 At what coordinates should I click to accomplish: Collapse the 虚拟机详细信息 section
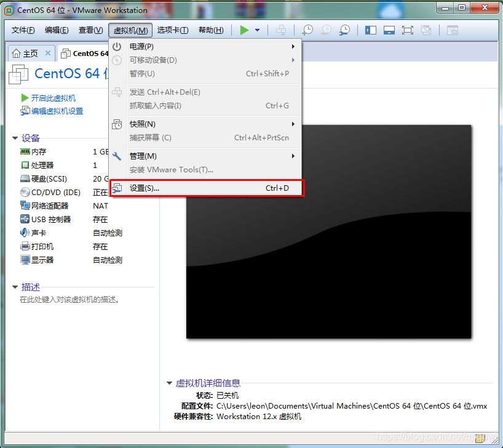[x=170, y=383]
